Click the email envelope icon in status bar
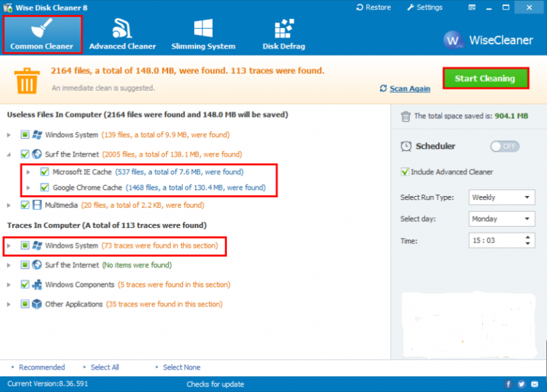This screenshot has height=392, width=547. click(535, 384)
